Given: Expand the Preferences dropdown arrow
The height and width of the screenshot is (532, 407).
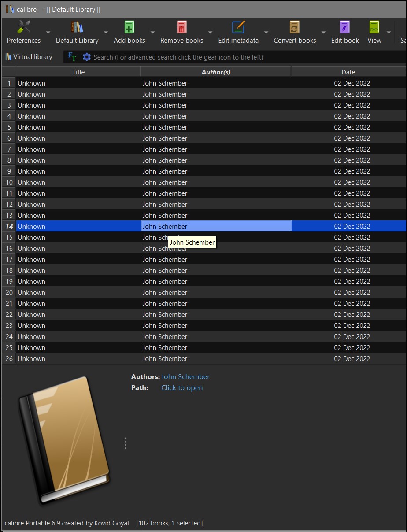Looking at the screenshot, I should 48,33.
